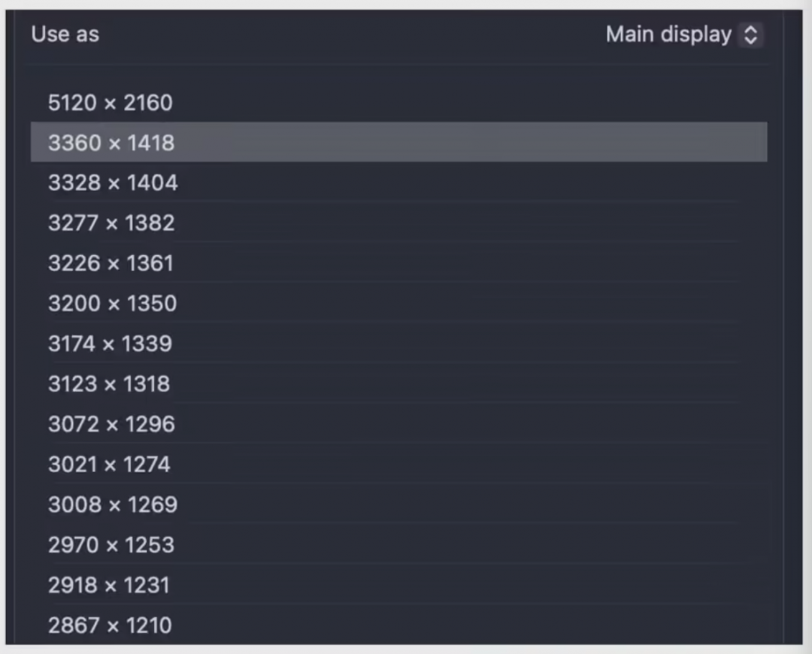Switch to the 3226 × 1361 resolution
Viewport: 812px width, 654px height.
[x=111, y=263]
